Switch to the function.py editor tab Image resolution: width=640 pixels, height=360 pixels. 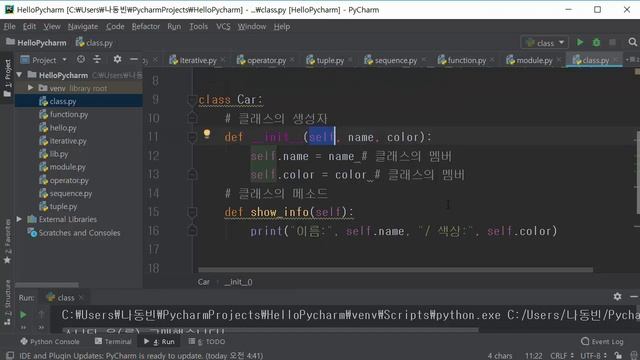tap(466, 60)
